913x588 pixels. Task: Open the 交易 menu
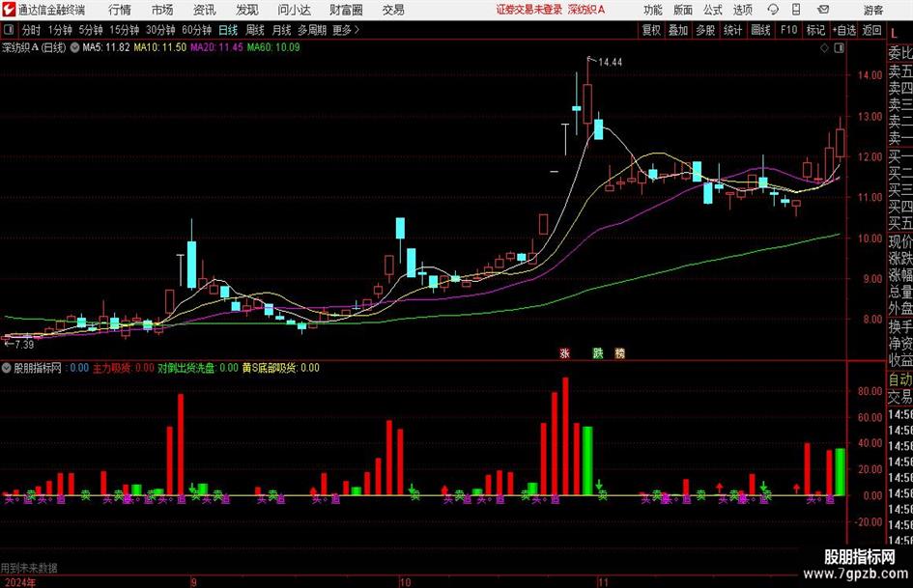pyautogui.click(x=393, y=10)
